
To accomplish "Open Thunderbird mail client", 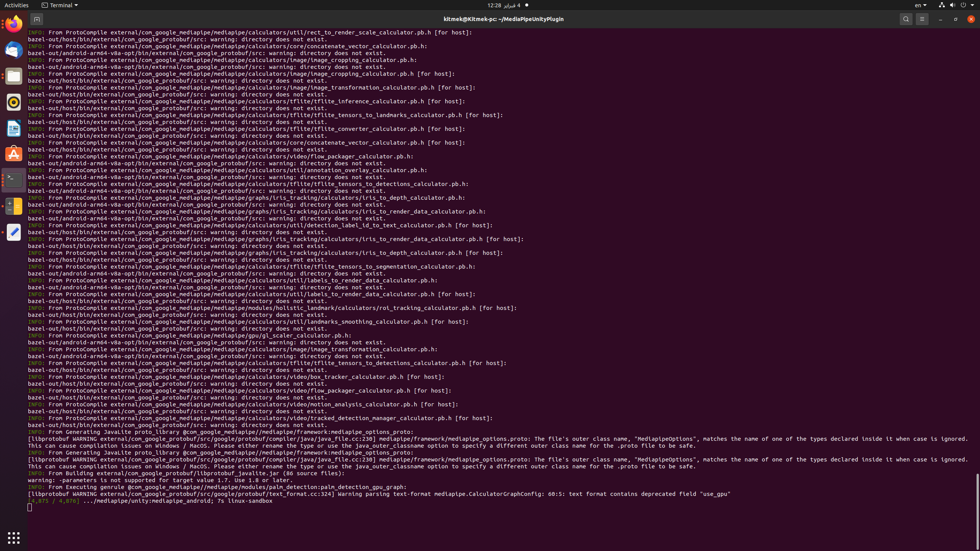I will pyautogui.click(x=13, y=50).
